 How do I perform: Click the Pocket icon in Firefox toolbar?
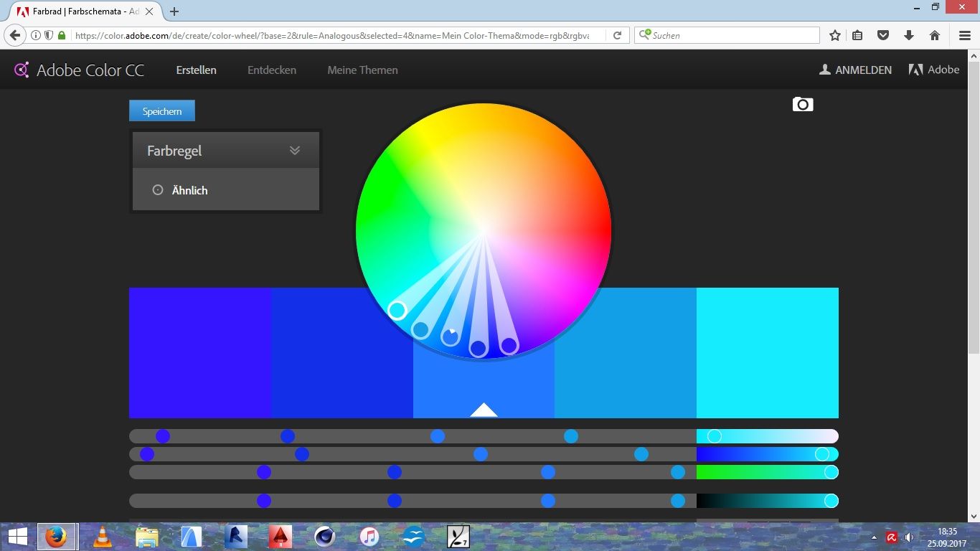[x=883, y=35]
